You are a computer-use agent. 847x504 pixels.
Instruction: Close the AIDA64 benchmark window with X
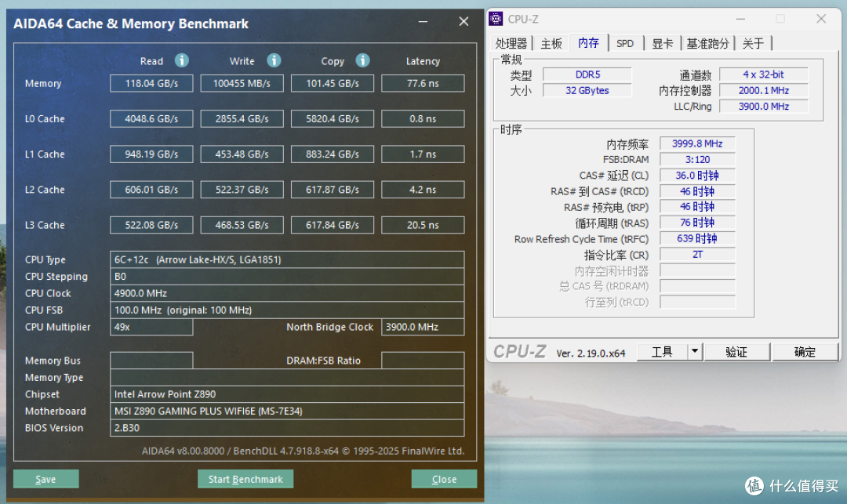(x=463, y=22)
